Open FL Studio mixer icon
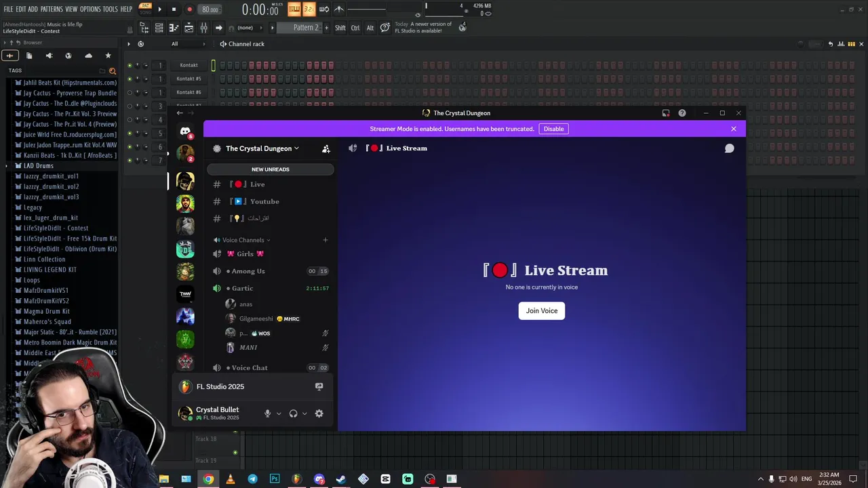 pyautogui.click(x=203, y=28)
